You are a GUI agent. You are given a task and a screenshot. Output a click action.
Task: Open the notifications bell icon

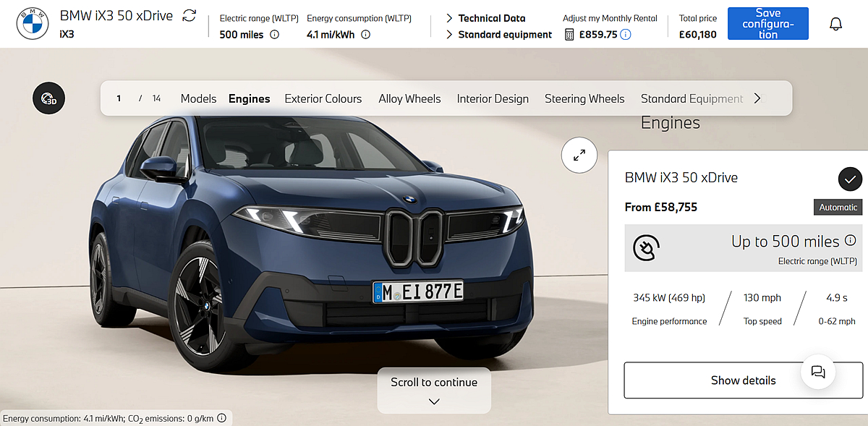click(835, 24)
